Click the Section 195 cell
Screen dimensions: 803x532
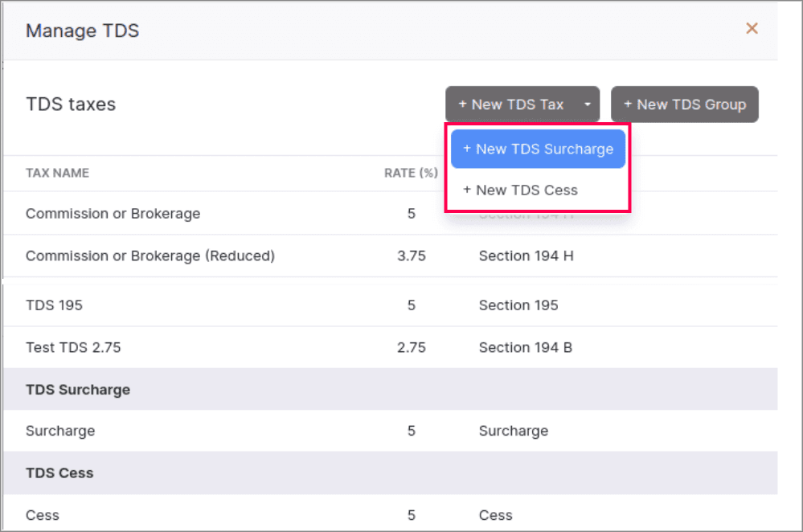pos(518,305)
